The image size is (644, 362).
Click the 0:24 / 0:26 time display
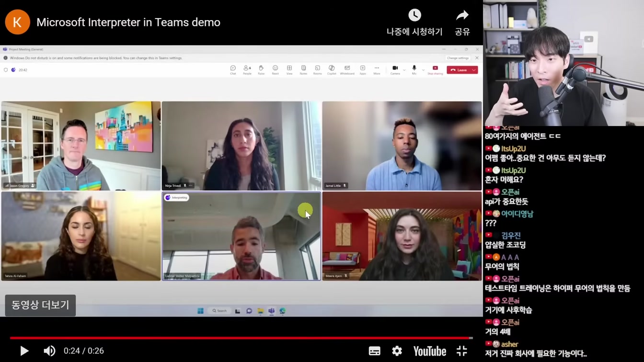[84, 351]
